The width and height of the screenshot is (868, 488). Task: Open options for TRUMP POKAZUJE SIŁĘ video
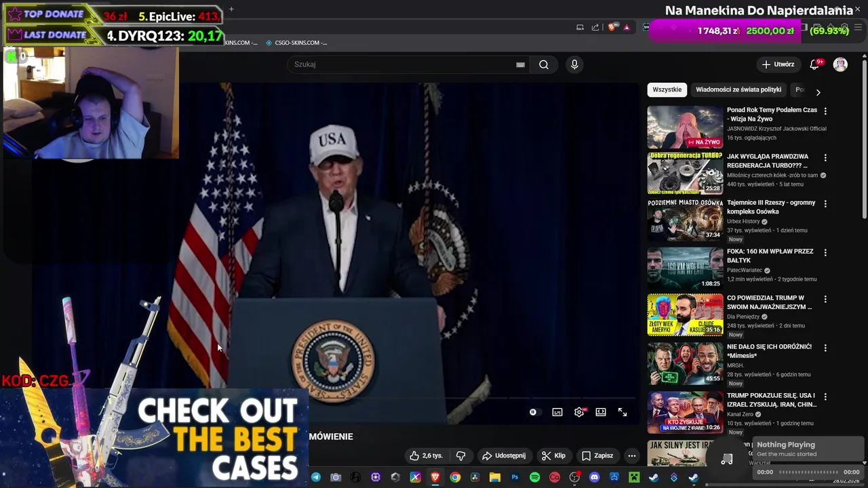pos(825,396)
